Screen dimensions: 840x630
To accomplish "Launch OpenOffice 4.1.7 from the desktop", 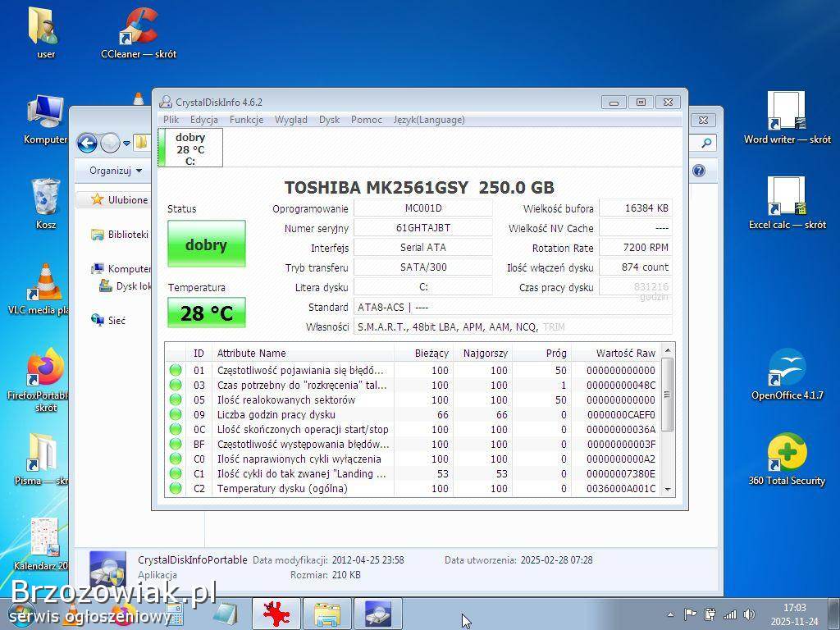I will click(787, 369).
